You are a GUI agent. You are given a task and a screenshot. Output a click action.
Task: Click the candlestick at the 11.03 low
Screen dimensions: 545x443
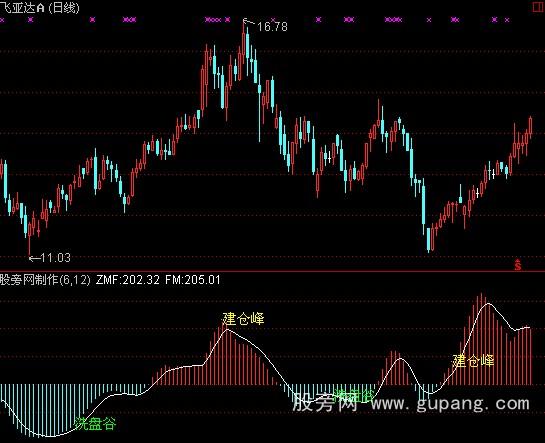pos(30,238)
